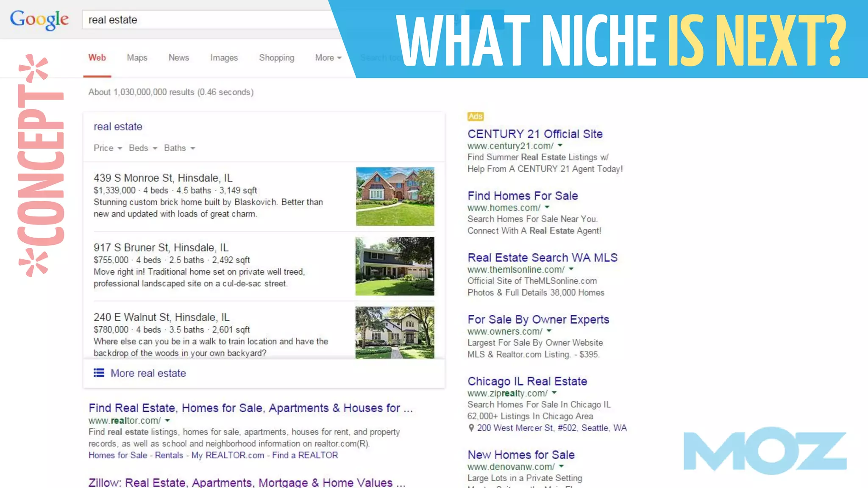
Task: Select the Web search tab
Action: [x=97, y=58]
